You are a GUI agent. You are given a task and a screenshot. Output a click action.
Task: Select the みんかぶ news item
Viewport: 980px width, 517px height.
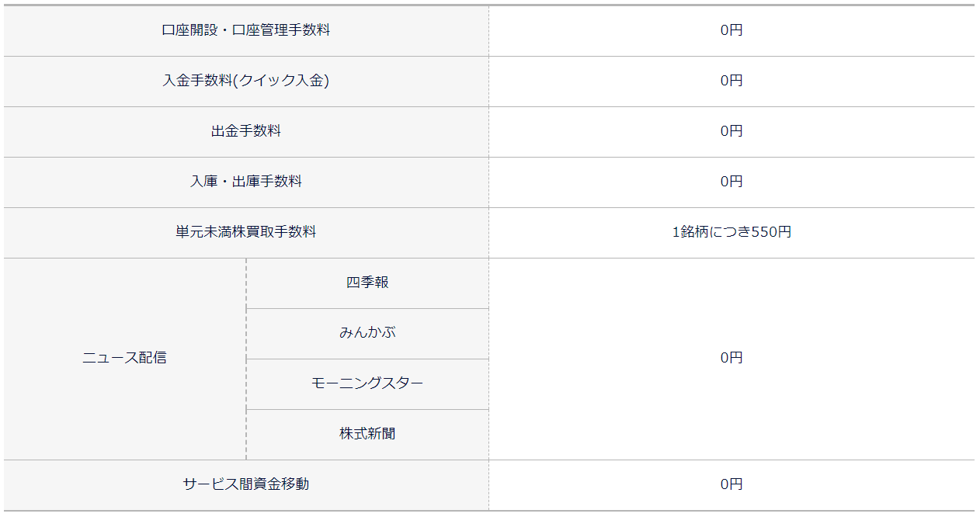[x=367, y=334]
